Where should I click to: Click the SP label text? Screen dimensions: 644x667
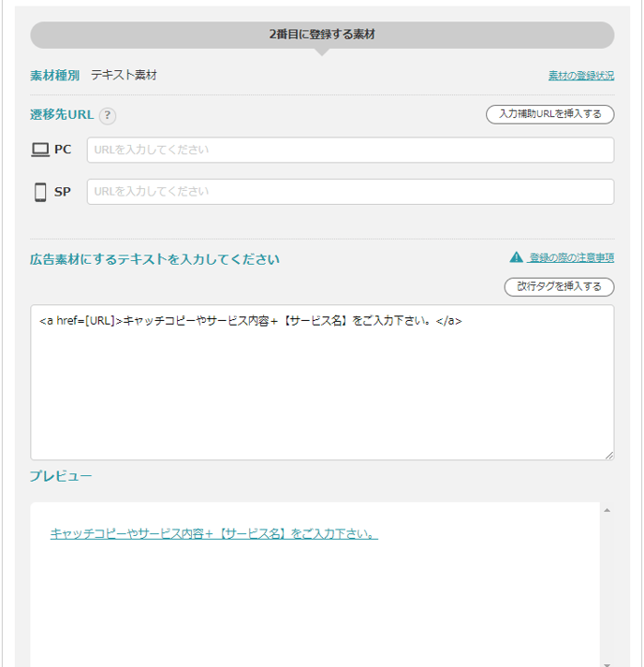click(62, 192)
